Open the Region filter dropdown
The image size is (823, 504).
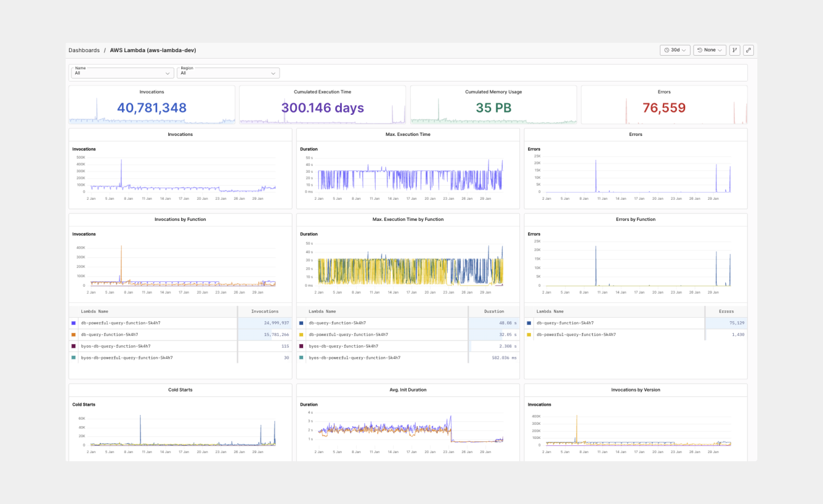coord(228,73)
